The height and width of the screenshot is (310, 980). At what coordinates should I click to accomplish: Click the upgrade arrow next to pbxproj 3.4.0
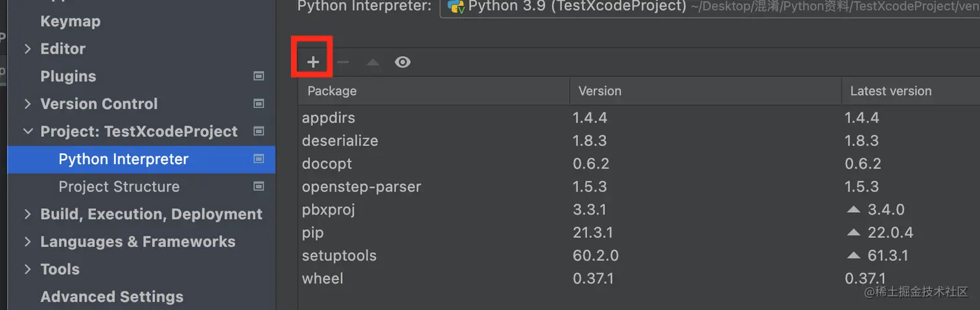854,209
